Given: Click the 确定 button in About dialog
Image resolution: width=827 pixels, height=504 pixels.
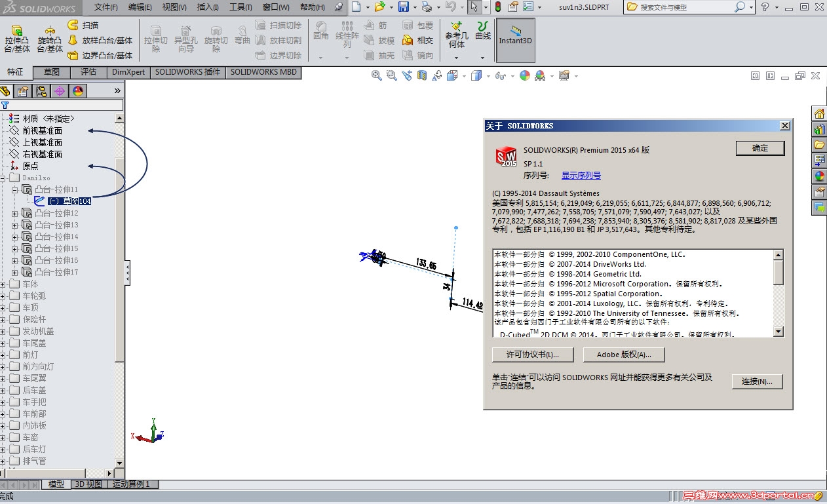Looking at the screenshot, I should pyautogui.click(x=760, y=148).
